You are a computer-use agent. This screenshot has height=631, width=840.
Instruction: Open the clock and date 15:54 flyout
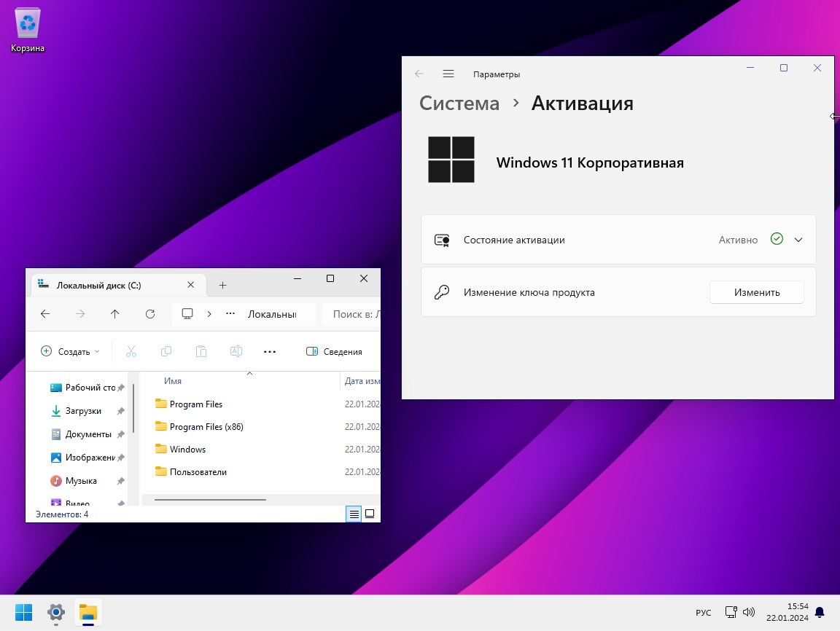tap(787, 612)
